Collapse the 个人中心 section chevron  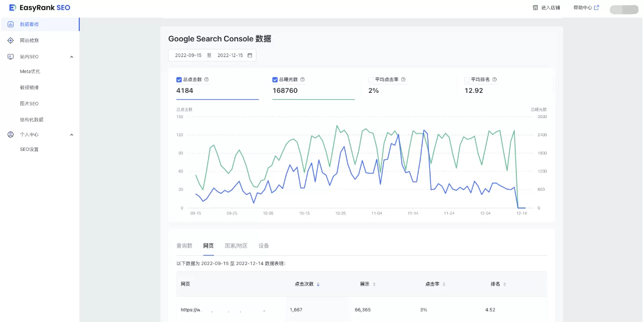71,135
